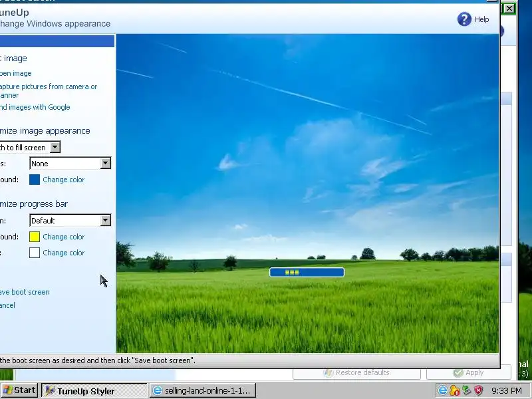
Task: Click the red shield tray icon
Action: click(478, 390)
